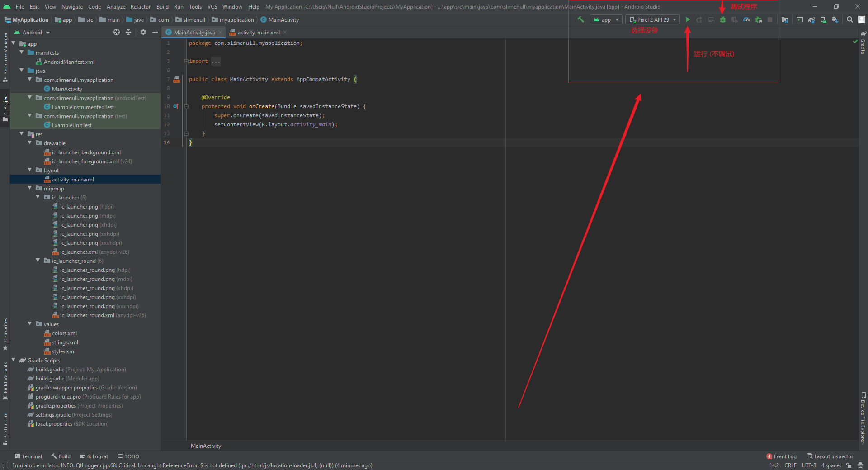Screen dimensions: 868x470
Task: Click Attach Debugger to Android Process icon
Action: pos(758,19)
